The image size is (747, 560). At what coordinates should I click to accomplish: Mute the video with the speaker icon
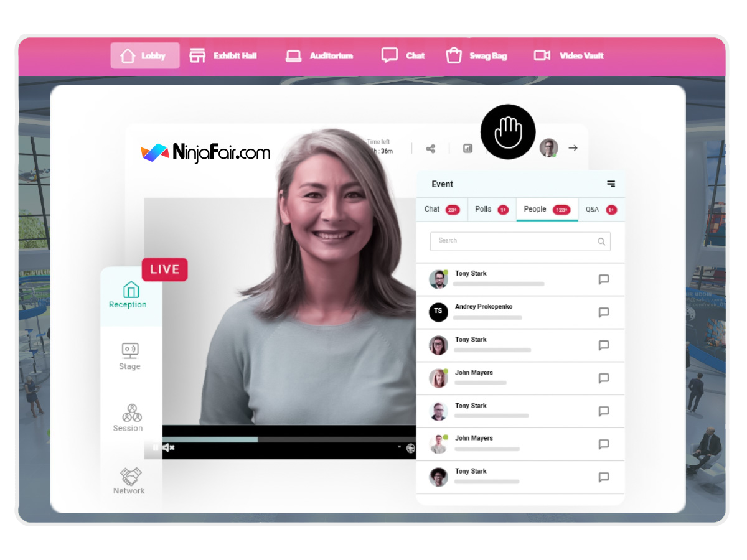(x=167, y=447)
